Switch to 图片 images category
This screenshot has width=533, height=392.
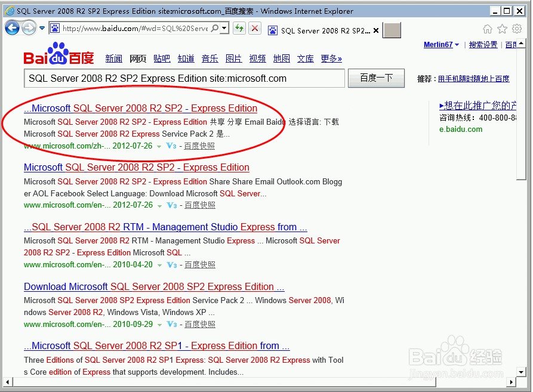tap(234, 58)
